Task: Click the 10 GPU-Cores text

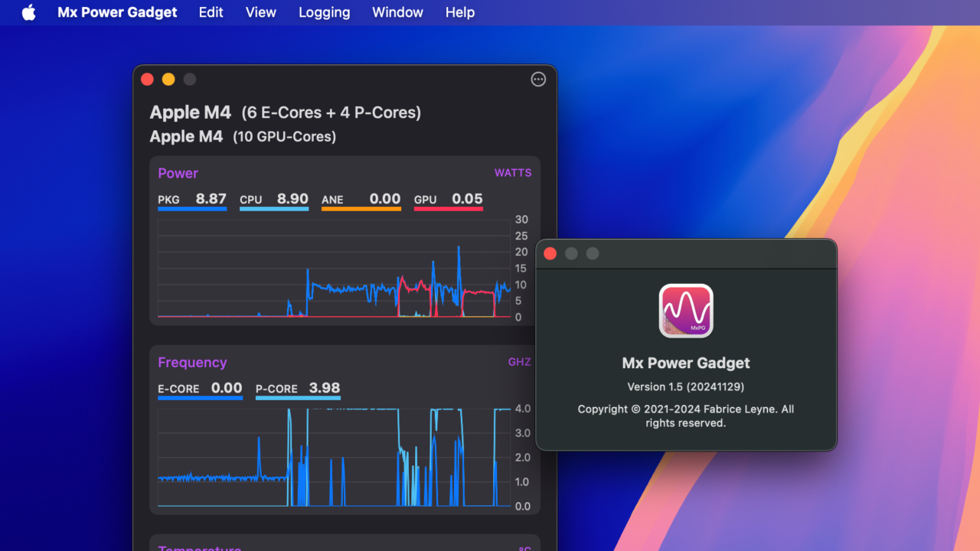Action: tap(285, 137)
